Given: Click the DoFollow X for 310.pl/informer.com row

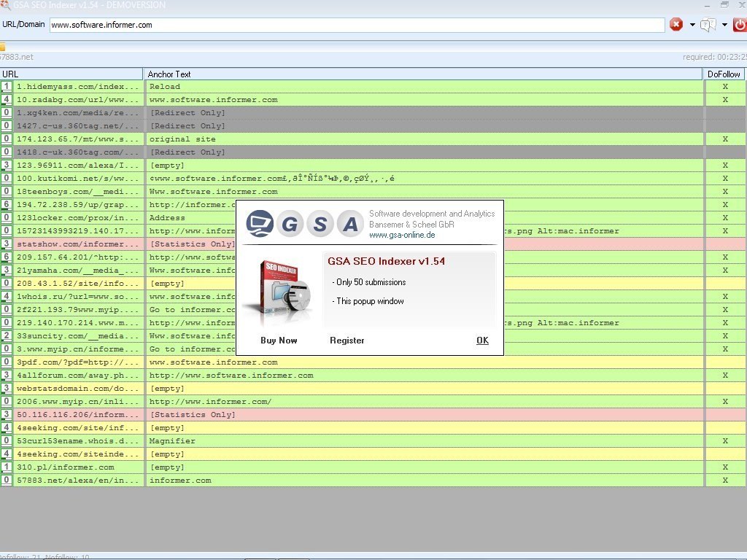Looking at the screenshot, I should click(x=725, y=467).
